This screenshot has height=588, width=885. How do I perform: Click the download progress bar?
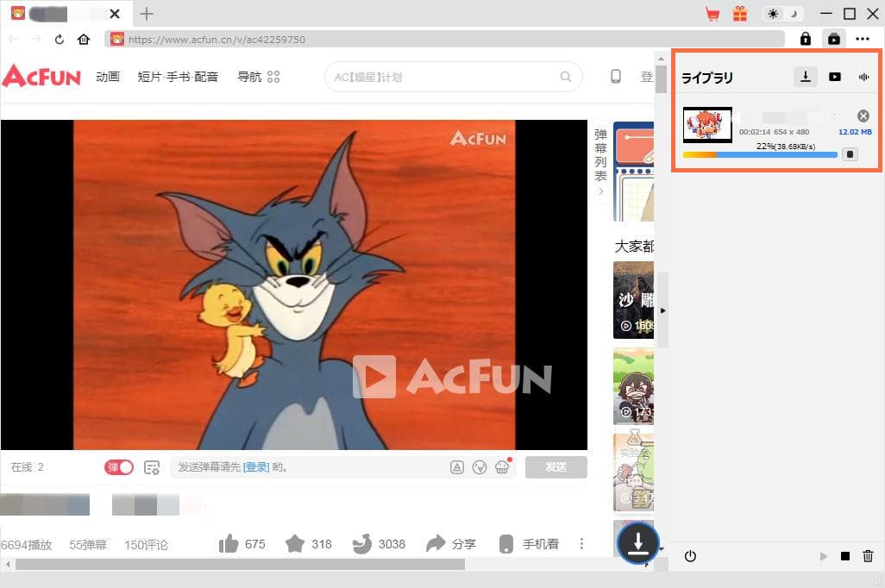759,155
